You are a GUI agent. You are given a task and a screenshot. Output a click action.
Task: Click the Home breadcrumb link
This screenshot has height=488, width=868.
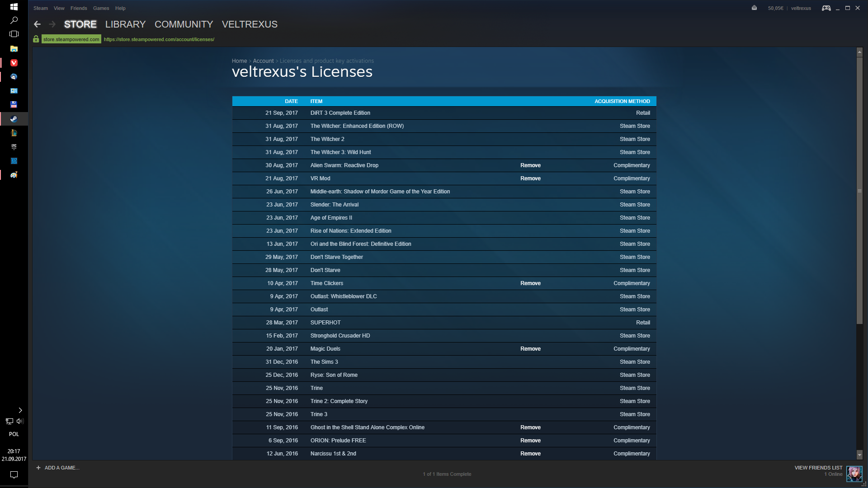point(239,61)
